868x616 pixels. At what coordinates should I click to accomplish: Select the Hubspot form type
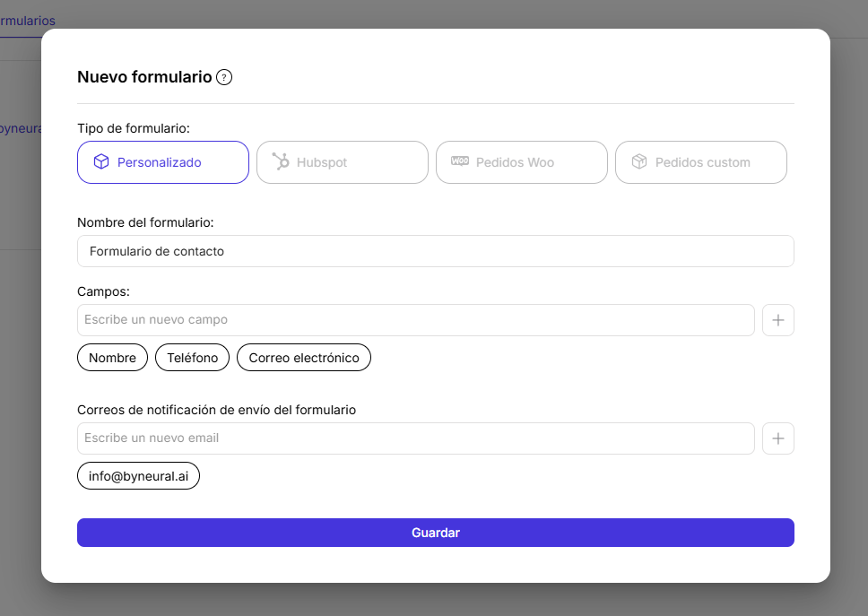click(x=343, y=162)
